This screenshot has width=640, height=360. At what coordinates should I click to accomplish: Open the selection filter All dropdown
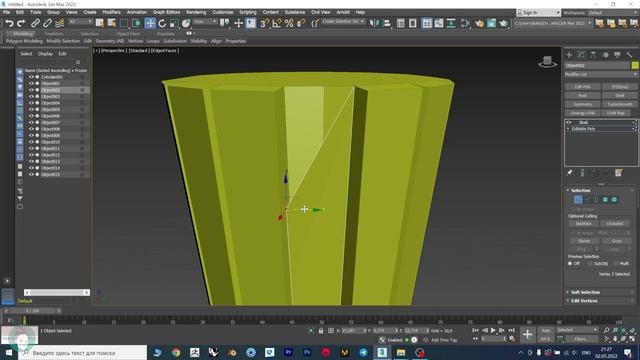click(x=80, y=22)
